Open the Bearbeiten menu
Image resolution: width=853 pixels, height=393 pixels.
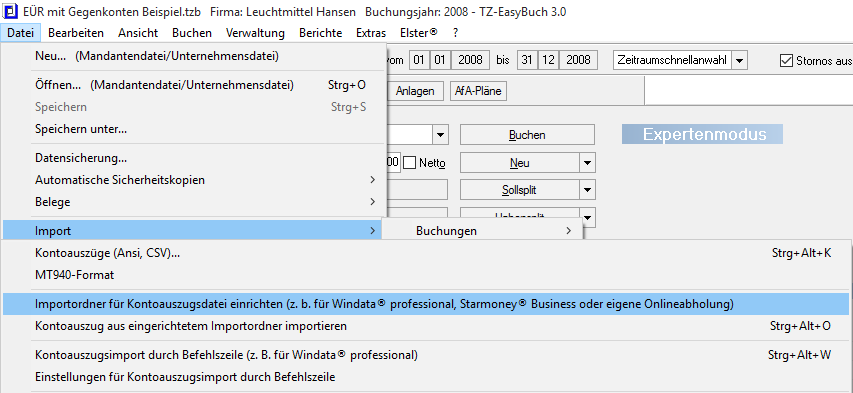coord(76,33)
